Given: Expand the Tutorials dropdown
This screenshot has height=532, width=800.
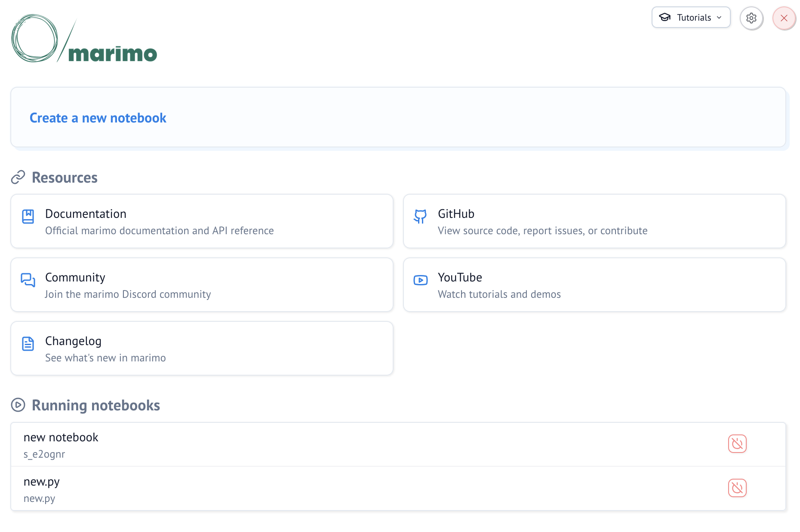Looking at the screenshot, I should [691, 18].
